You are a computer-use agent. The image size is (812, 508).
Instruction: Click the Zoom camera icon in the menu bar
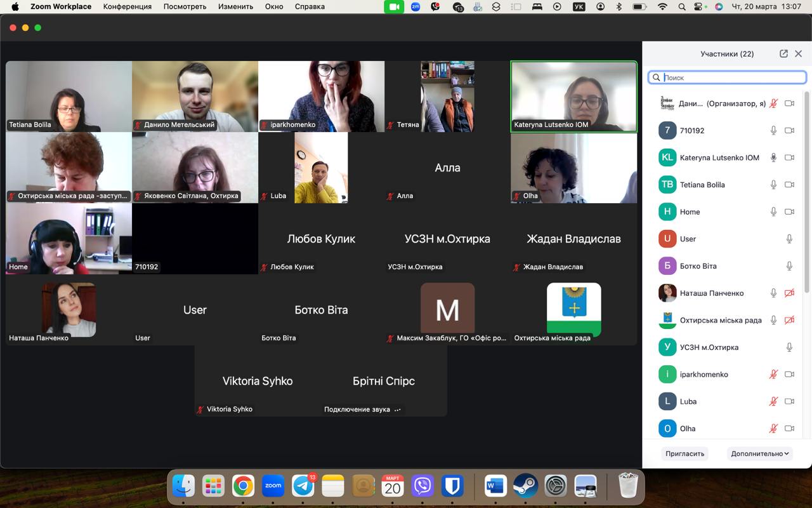(394, 6)
